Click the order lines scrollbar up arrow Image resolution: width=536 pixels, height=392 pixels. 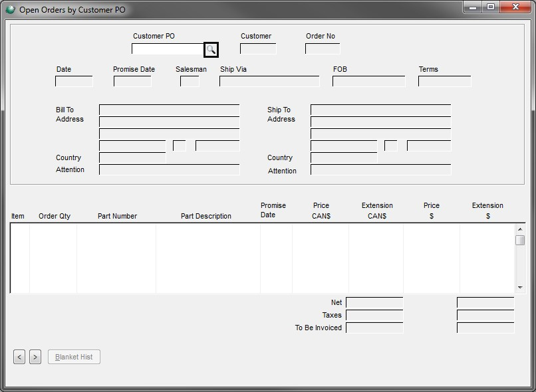point(520,229)
